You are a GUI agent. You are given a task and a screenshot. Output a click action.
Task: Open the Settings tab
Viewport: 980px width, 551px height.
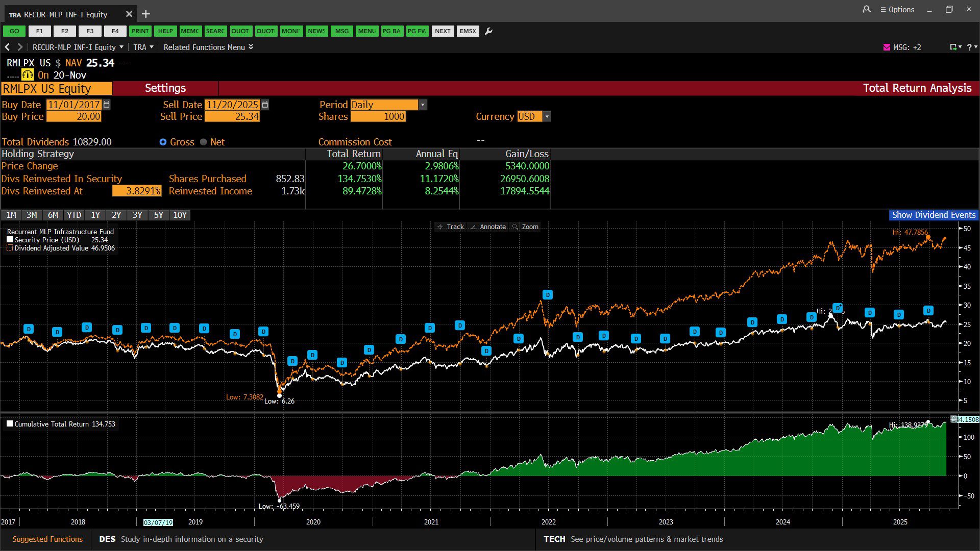[165, 88]
